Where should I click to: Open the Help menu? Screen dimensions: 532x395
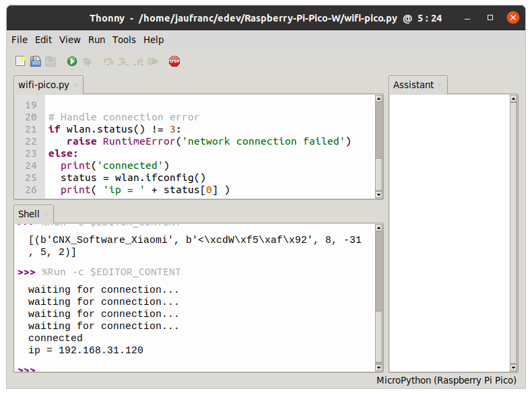(154, 40)
